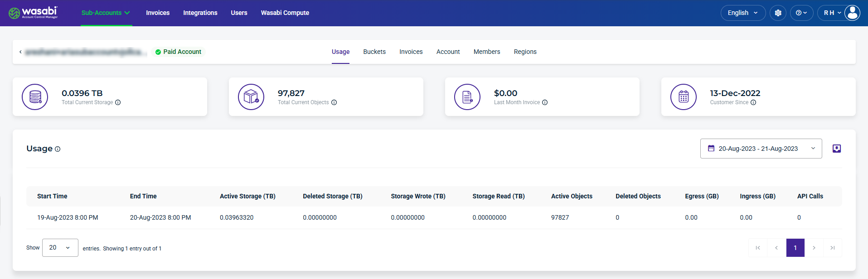Click the info icon beside Last Month Invoice
Viewport: 868px width, 279px height.
545,102
